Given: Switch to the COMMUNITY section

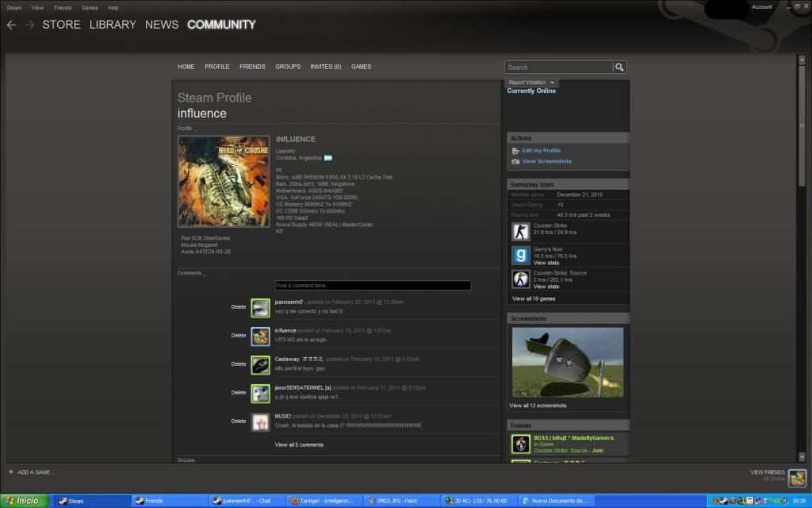Looking at the screenshot, I should [222, 25].
